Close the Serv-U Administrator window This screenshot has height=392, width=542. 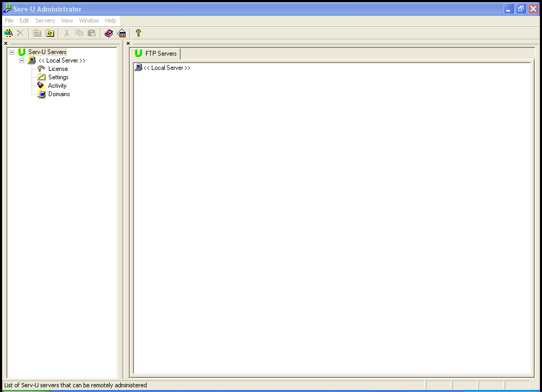point(534,8)
